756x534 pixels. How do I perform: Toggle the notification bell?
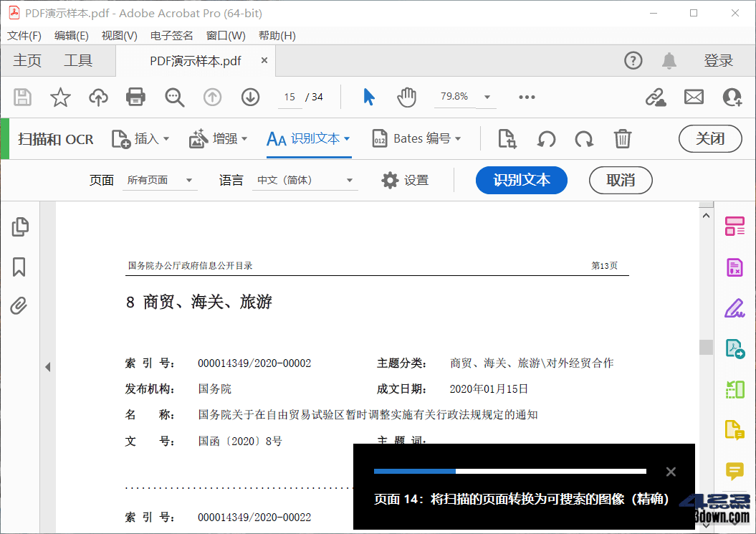tap(669, 61)
